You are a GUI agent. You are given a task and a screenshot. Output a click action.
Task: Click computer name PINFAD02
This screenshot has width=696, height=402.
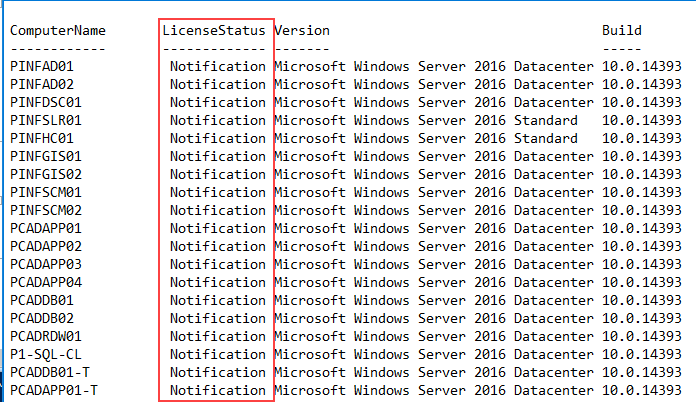pyautogui.click(x=42, y=84)
